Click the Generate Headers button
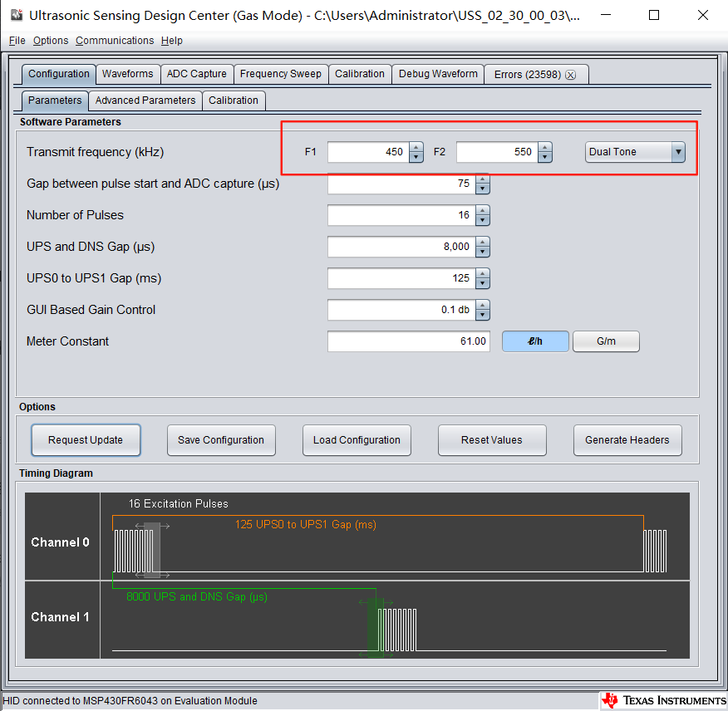728x711 pixels. 627,440
